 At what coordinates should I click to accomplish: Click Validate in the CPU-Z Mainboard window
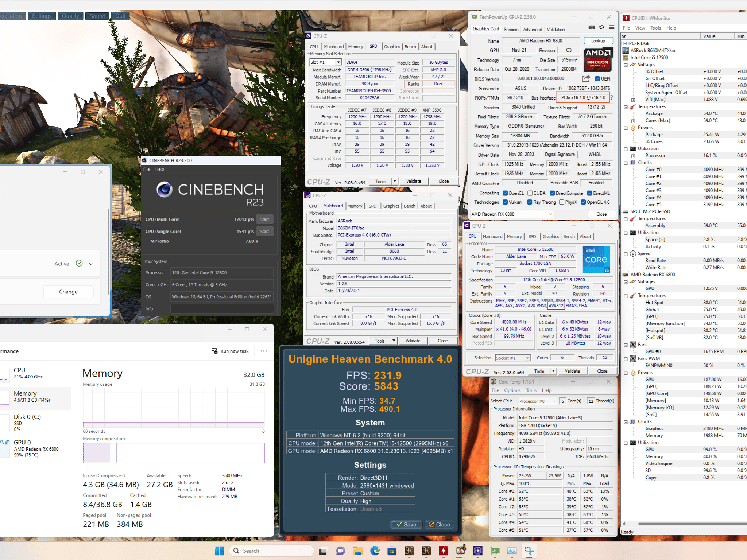(413, 341)
